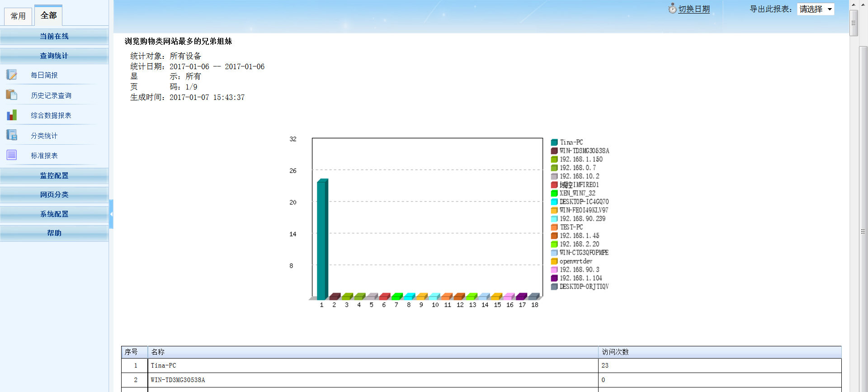The width and height of the screenshot is (868, 392).
Task: Expand the 网页分类 sidebar section
Action: (54, 194)
